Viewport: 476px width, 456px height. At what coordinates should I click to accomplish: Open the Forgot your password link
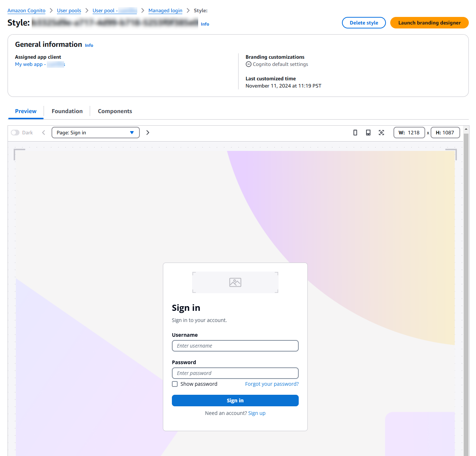click(x=272, y=384)
